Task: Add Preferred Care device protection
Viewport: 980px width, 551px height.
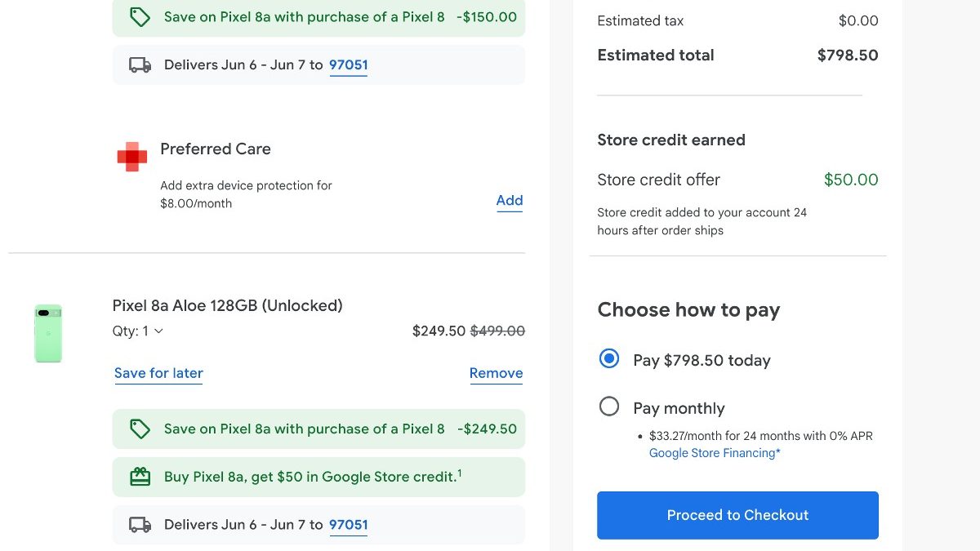Action: 509,201
